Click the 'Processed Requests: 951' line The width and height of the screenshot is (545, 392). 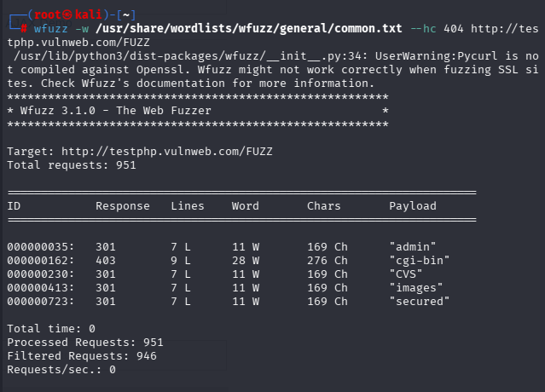85,343
